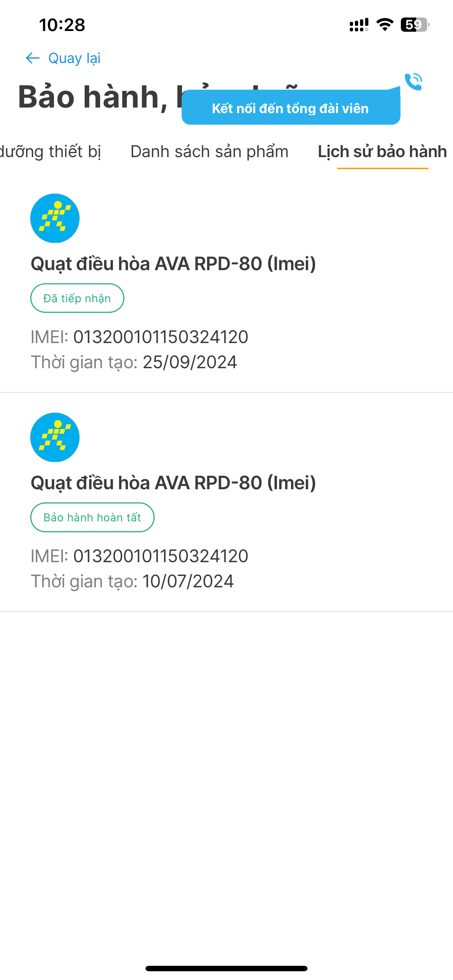453x980 pixels.
Task: Tap the creation date 10/07/2024
Action: pyautogui.click(x=188, y=581)
